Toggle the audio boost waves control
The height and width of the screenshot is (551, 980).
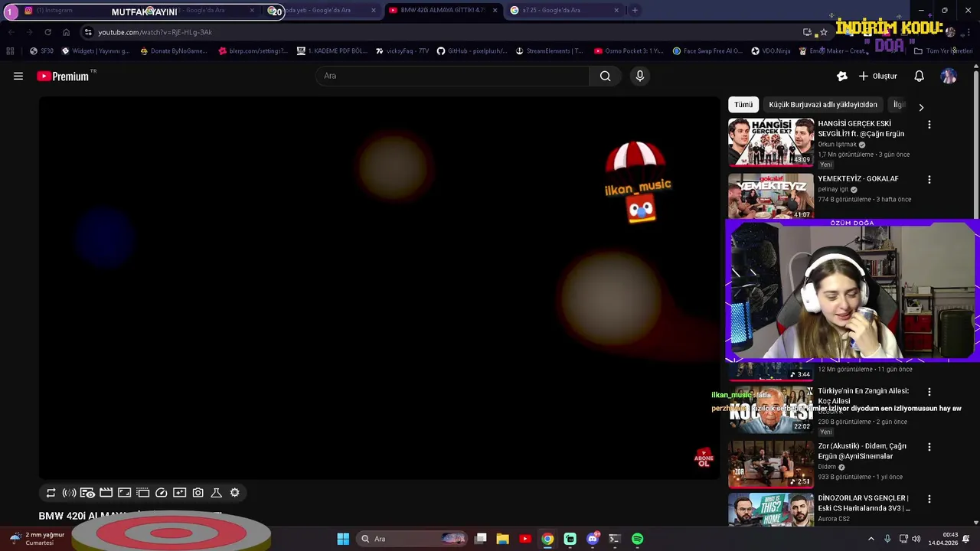tap(69, 493)
